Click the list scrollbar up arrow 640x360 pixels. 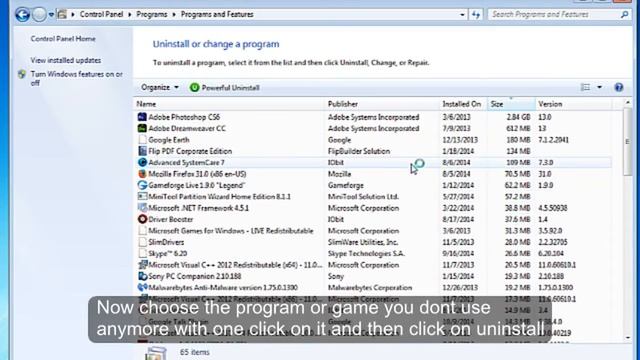point(628,102)
